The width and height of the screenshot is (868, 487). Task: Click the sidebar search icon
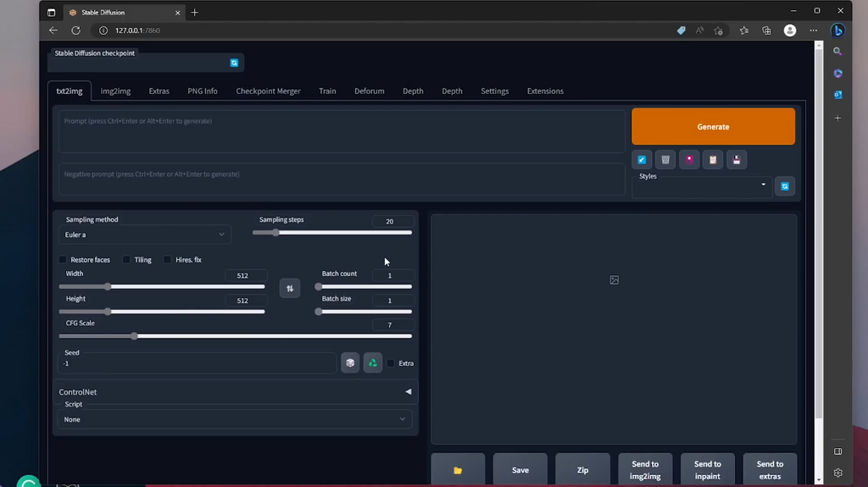click(x=837, y=52)
